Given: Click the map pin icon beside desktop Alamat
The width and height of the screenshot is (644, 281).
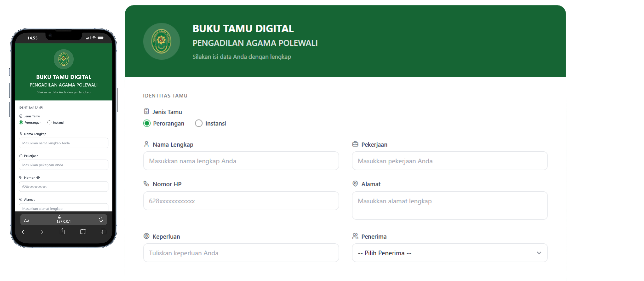Looking at the screenshot, I should [x=355, y=184].
